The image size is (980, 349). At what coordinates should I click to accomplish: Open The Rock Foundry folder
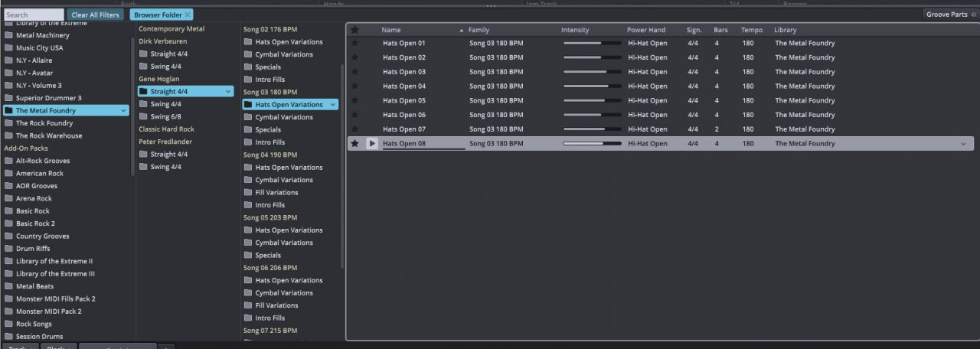(x=39, y=123)
